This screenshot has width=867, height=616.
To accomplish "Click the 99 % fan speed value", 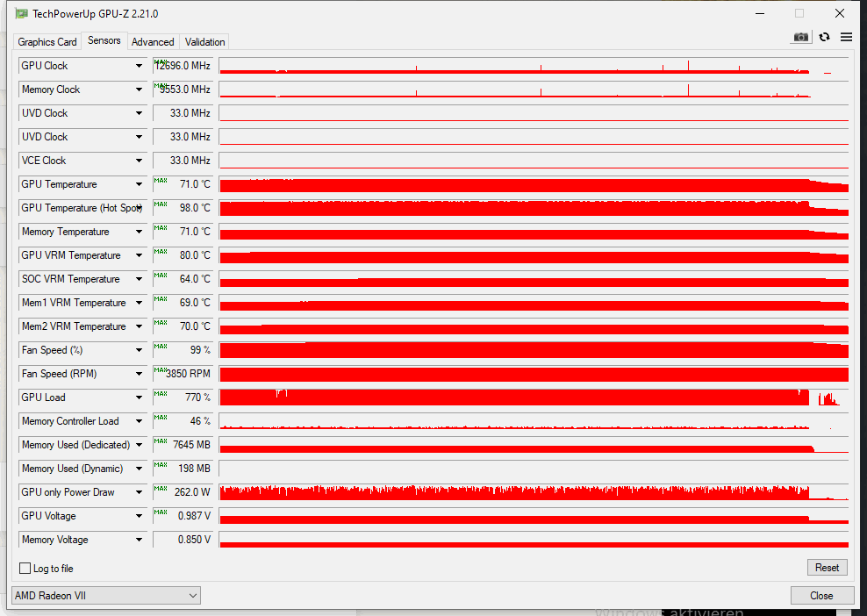I will pos(183,350).
